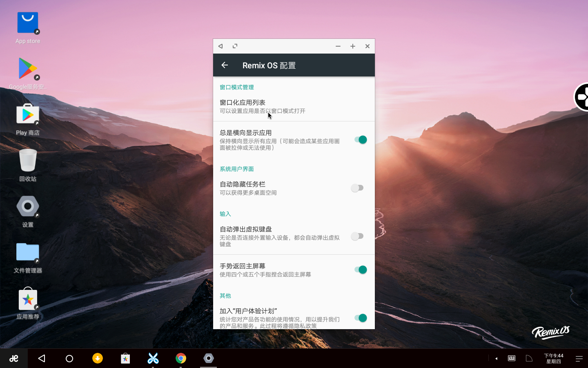The height and width of the screenshot is (368, 588).
Task: Go back using the Remix OS 配置 arrow
Action: pos(225,65)
